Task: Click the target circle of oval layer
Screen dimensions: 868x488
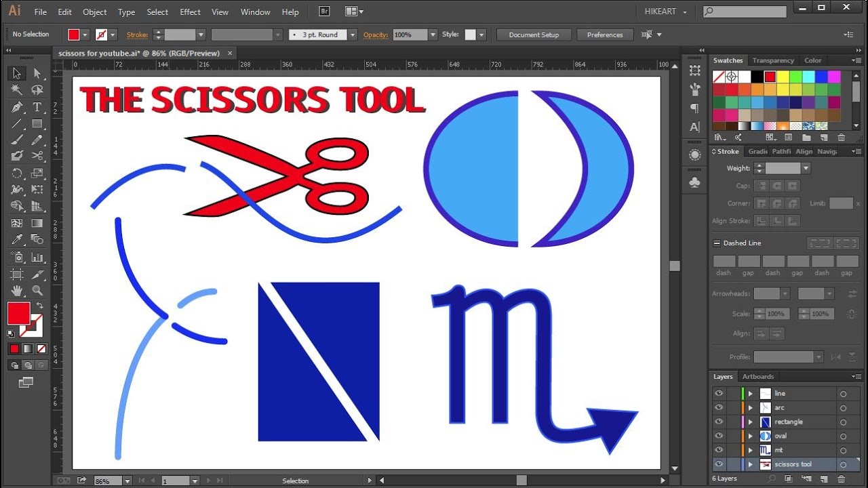Action: (x=844, y=436)
